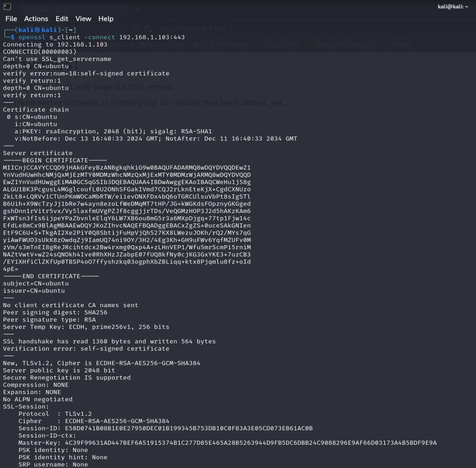Click the SSL handshake has read bytes line

pyautogui.click(x=109, y=342)
